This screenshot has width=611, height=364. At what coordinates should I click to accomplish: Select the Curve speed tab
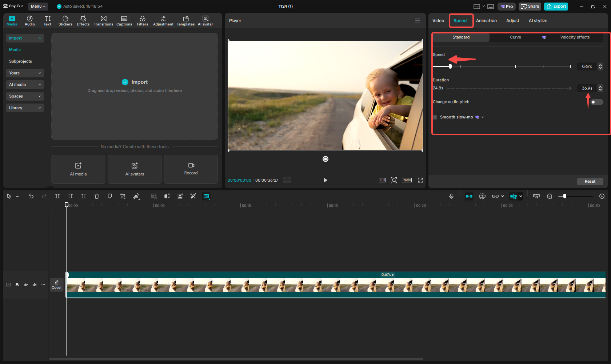click(x=515, y=37)
